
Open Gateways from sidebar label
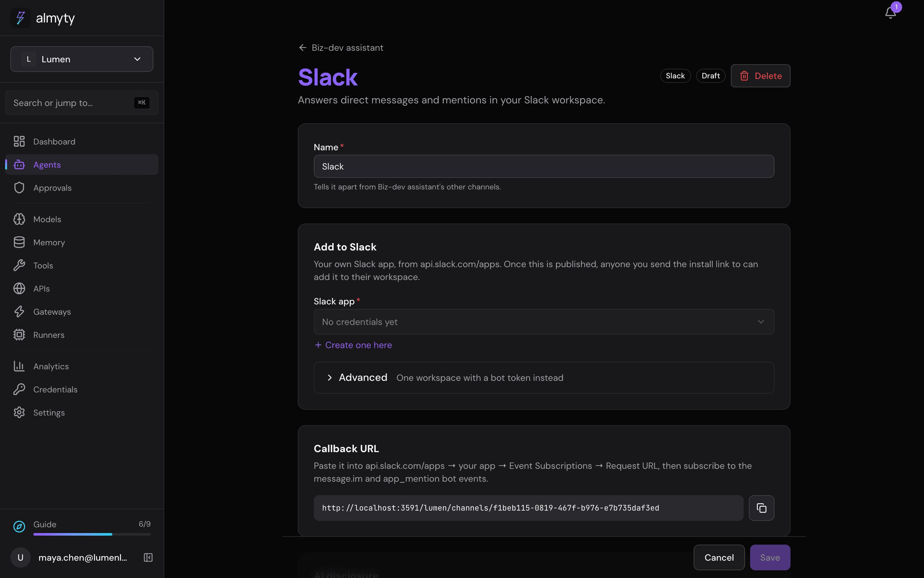pos(52,311)
